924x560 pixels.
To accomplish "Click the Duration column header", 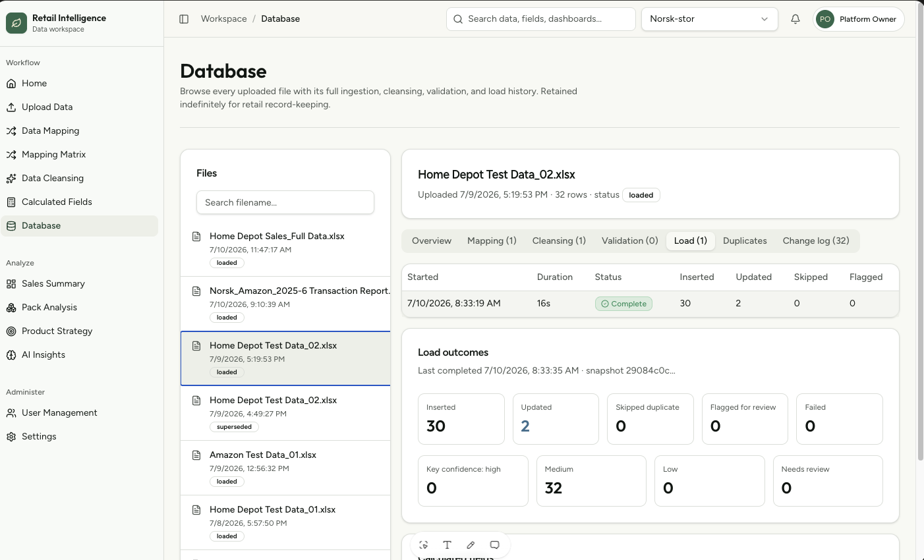I will tap(555, 277).
